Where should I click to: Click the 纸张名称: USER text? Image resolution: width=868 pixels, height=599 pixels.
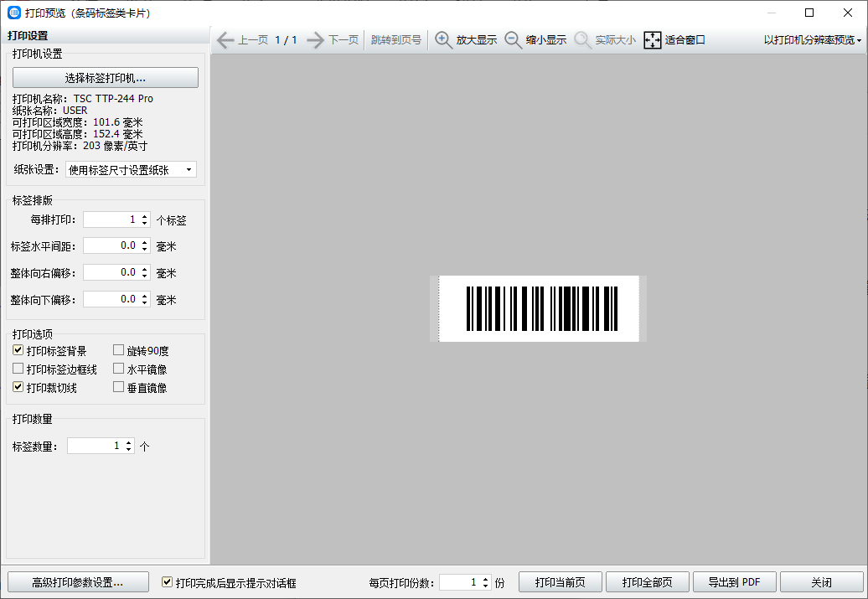pyautogui.click(x=49, y=111)
